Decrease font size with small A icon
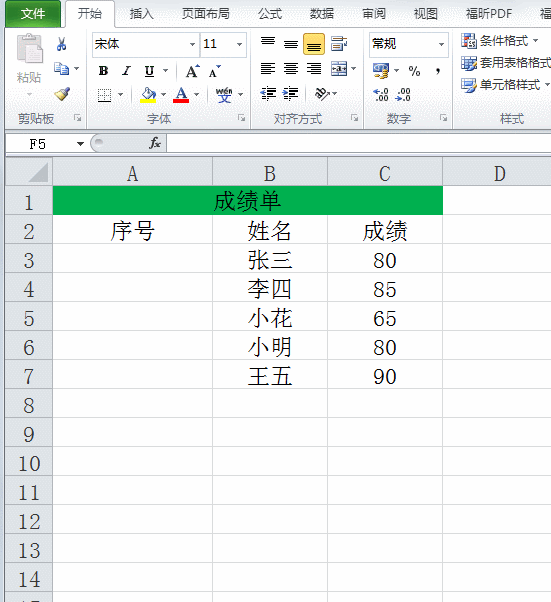The height and width of the screenshot is (602, 551). 215,71
